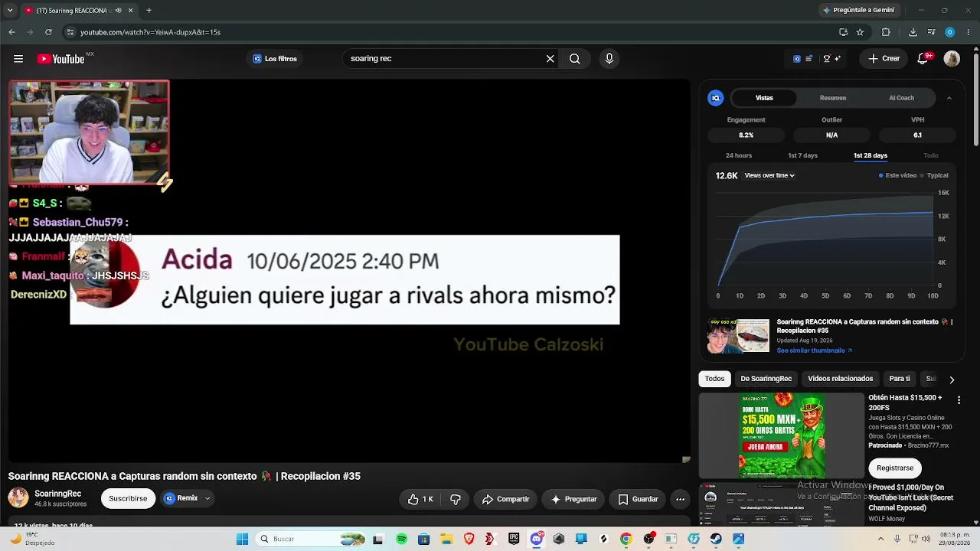
Task: Open the YouTube notifications bell
Action: coord(923,59)
